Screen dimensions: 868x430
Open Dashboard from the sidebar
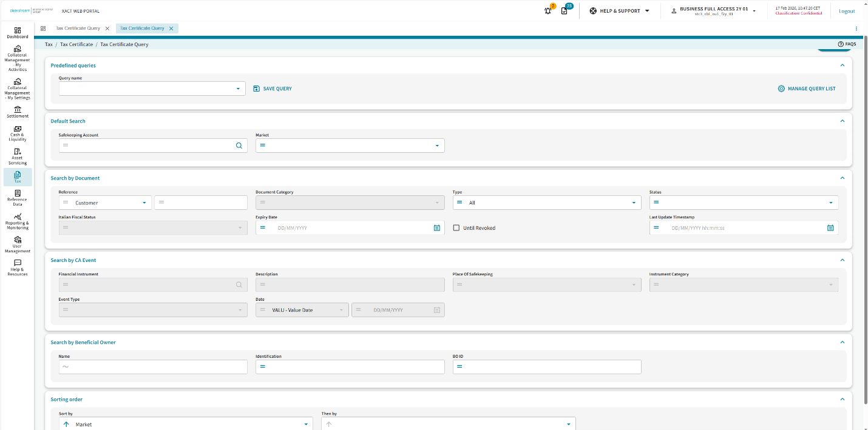(18, 33)
